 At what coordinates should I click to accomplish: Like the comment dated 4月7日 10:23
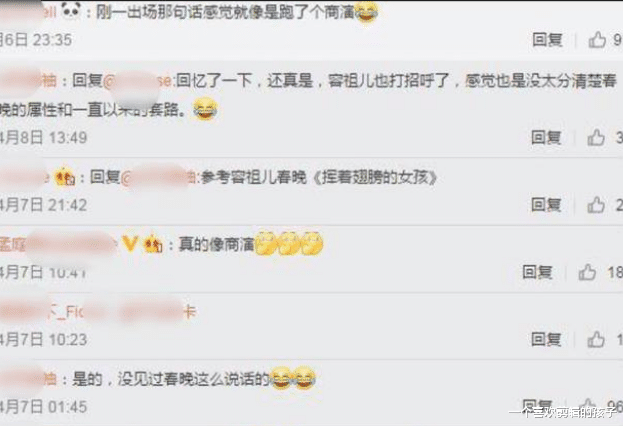596,339
